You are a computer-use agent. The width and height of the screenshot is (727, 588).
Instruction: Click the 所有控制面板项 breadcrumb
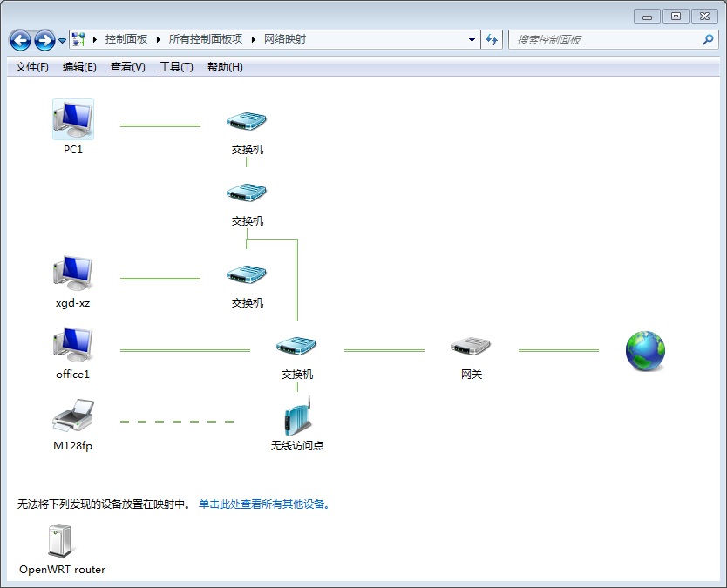pos(206,40)
